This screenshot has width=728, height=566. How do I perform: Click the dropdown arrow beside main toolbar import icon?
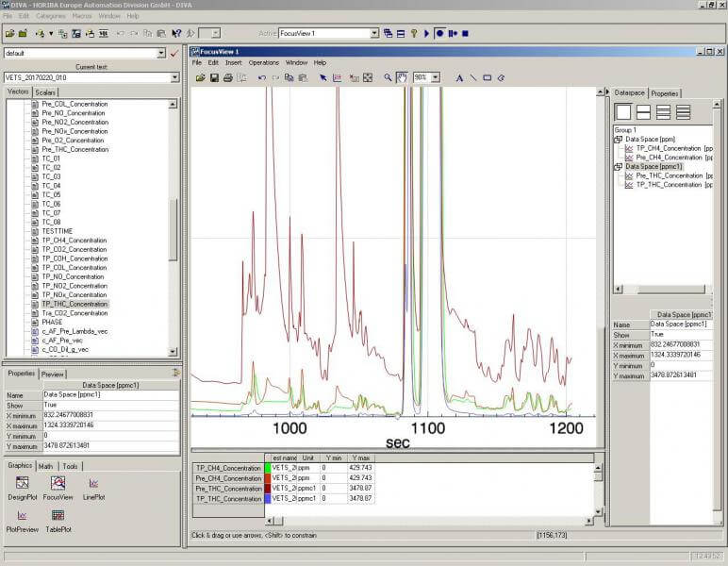click(x=51, y=33)
